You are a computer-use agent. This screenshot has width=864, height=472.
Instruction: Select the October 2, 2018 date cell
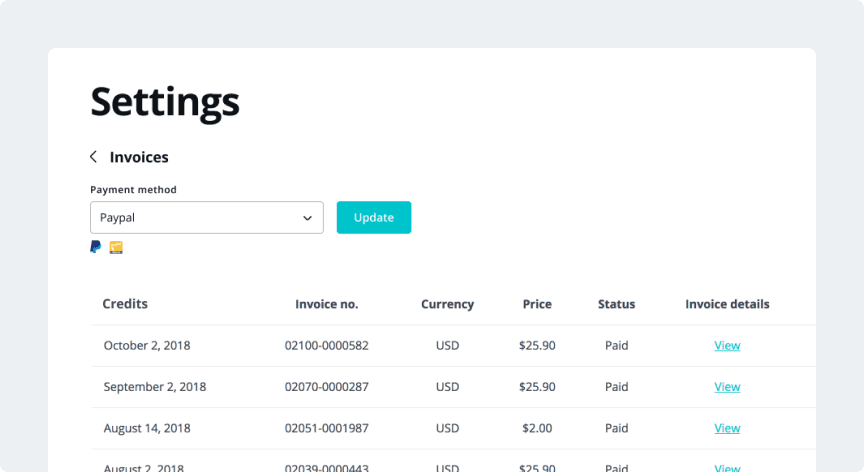tap(147, 345)
